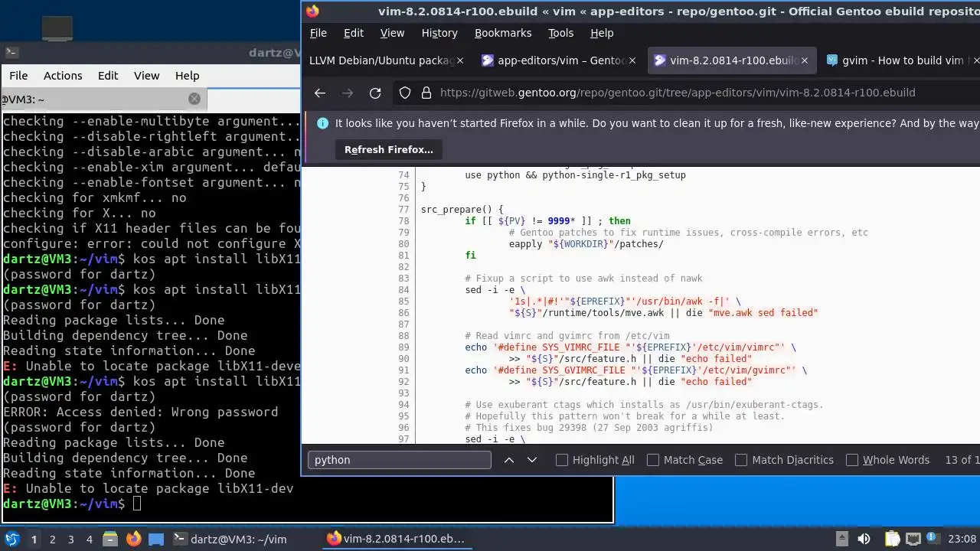Open Firefox View menu
The image size is (980, 551).
[x=392, y=33]
